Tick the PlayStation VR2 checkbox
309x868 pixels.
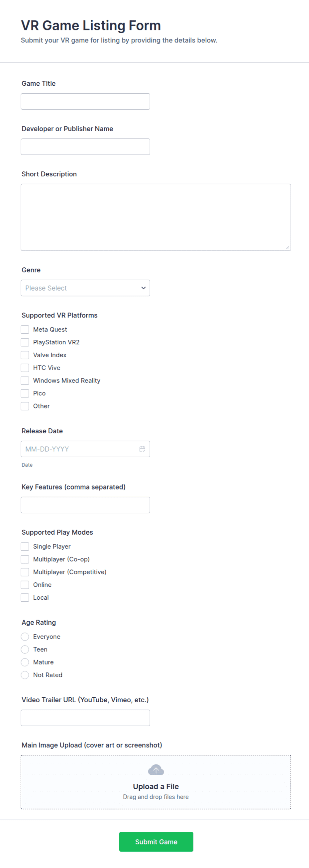[25, 342]
